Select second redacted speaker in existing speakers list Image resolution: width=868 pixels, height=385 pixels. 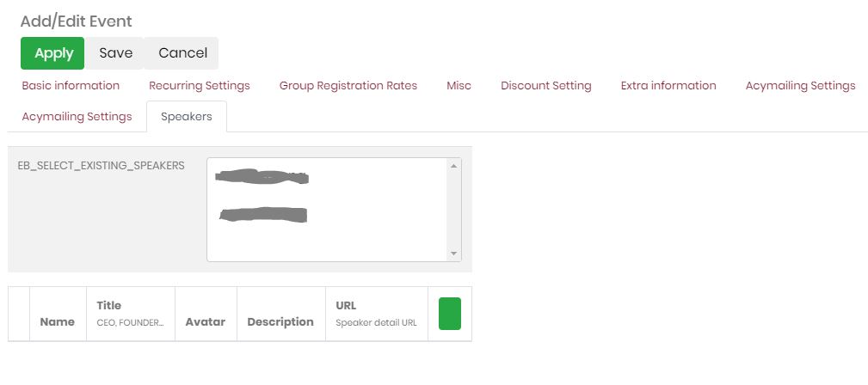click(x=263, y=215)
